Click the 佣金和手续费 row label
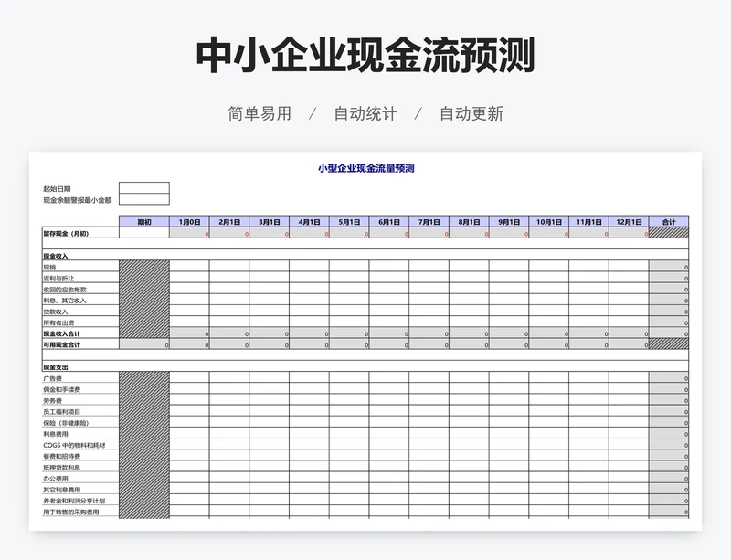Image resolution: width=731 pixels, height=560 pixels. pos(61,389)
